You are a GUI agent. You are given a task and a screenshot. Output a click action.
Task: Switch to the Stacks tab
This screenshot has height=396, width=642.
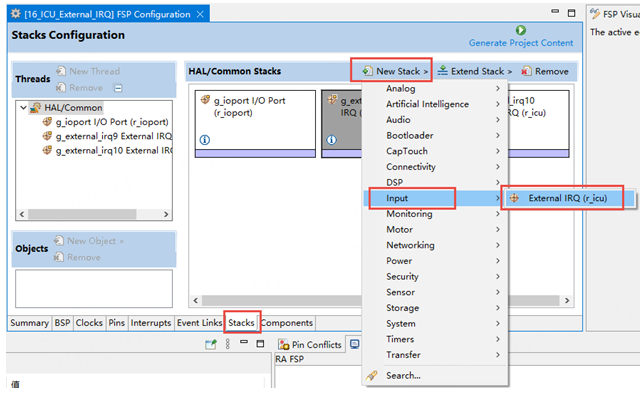(x=242, y=323)
